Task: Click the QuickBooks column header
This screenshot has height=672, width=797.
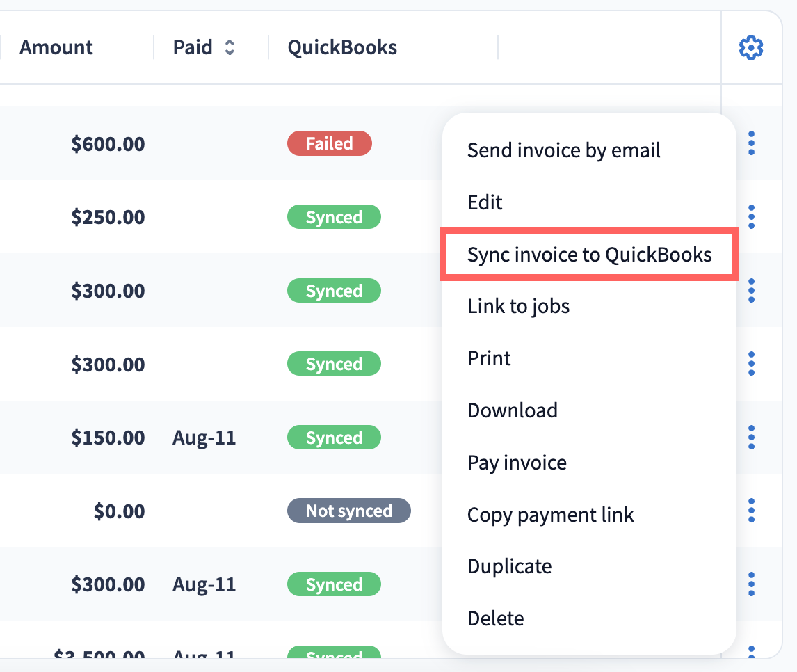Action: (342, 48)
